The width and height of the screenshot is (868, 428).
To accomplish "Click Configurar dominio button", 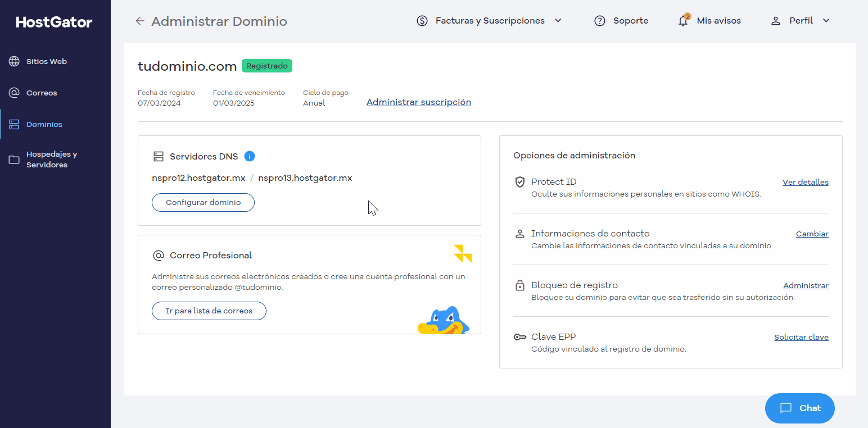I will point(203,202).
